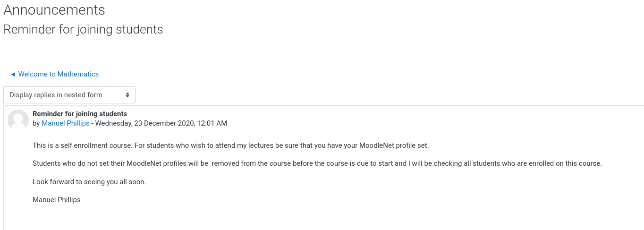Click the Announcements page heading
The image size is (644, 230).
tap(54, 9)
